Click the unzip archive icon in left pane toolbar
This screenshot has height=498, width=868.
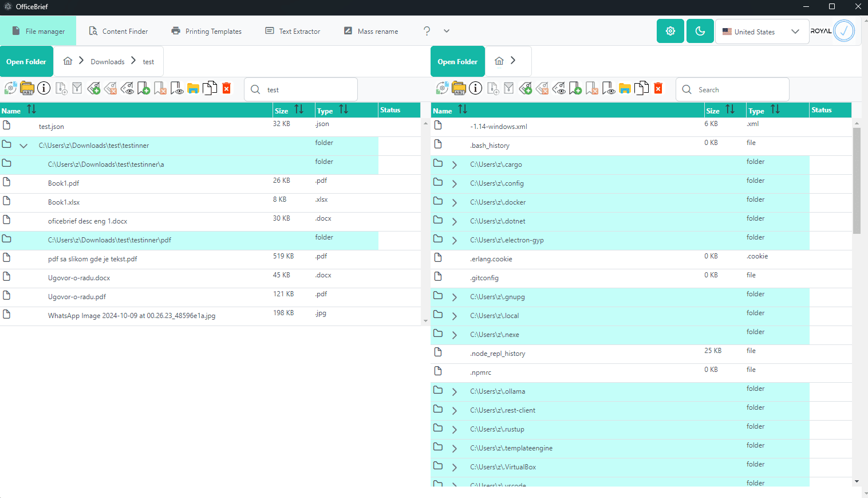[x=77, y=88]
